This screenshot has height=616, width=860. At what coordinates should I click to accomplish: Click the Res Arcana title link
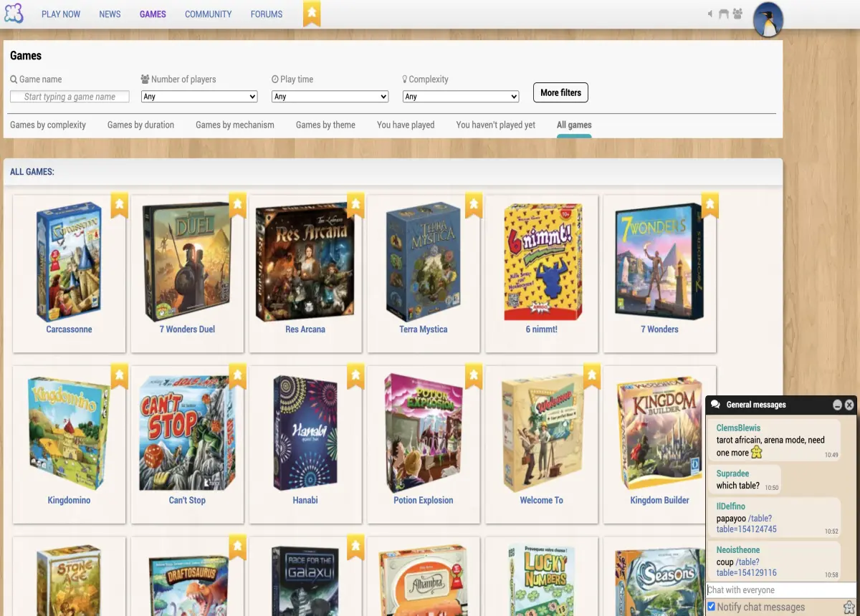tap(305, 329)
